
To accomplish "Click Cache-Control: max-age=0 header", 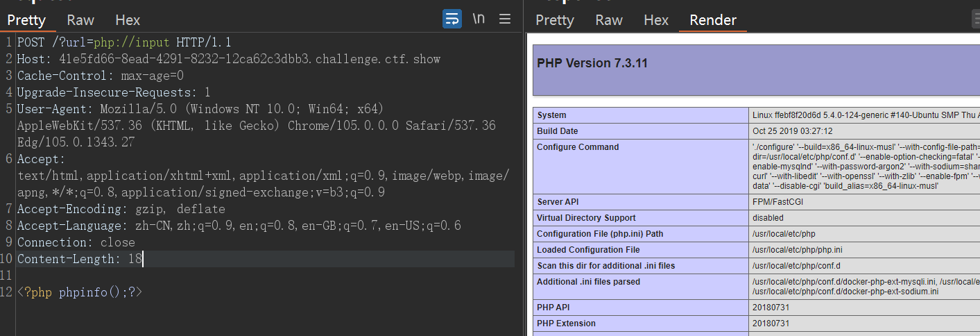I will pyautogui.click(x=101, y=76).
